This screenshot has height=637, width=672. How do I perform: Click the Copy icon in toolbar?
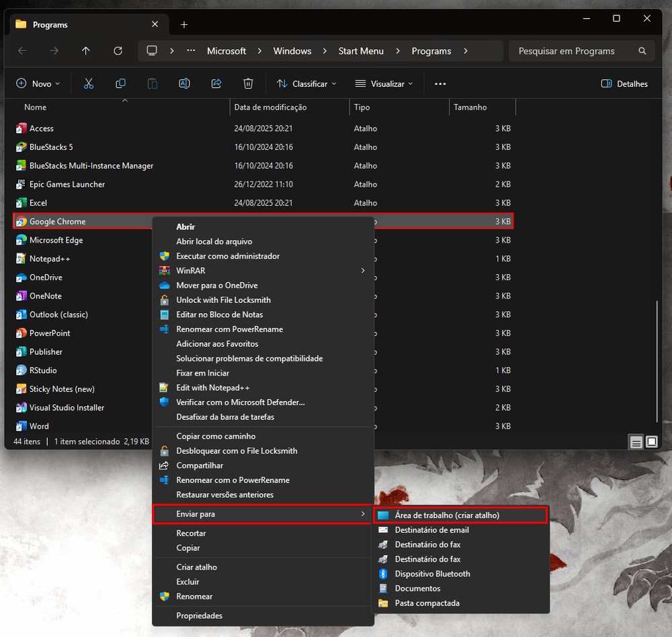[120, 84]
